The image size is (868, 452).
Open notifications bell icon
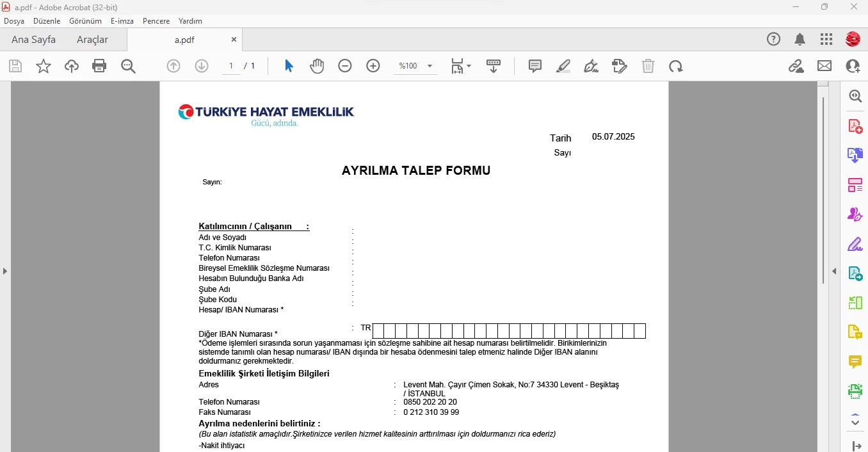click(x=800, y=40)
